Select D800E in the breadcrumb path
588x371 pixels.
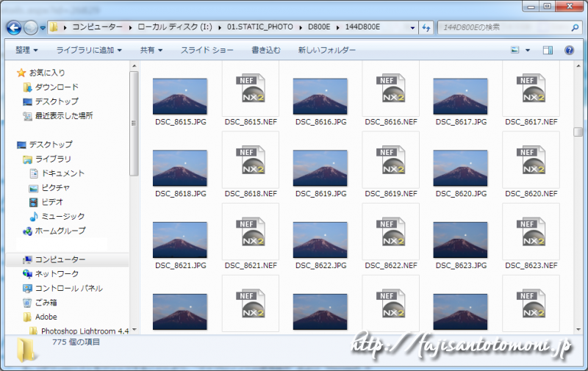319,27
